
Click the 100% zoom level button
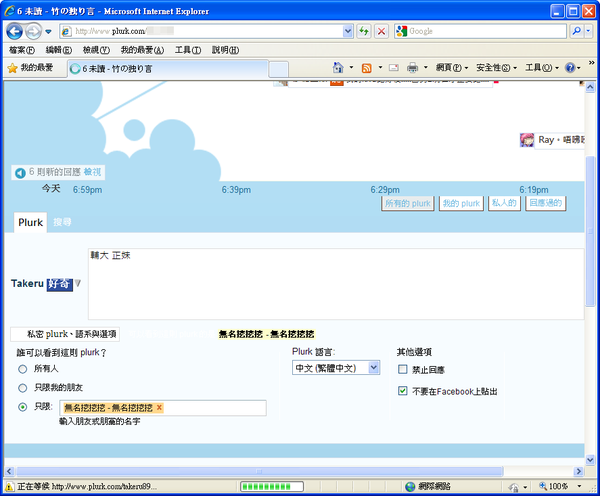click(x=553, y=486)
